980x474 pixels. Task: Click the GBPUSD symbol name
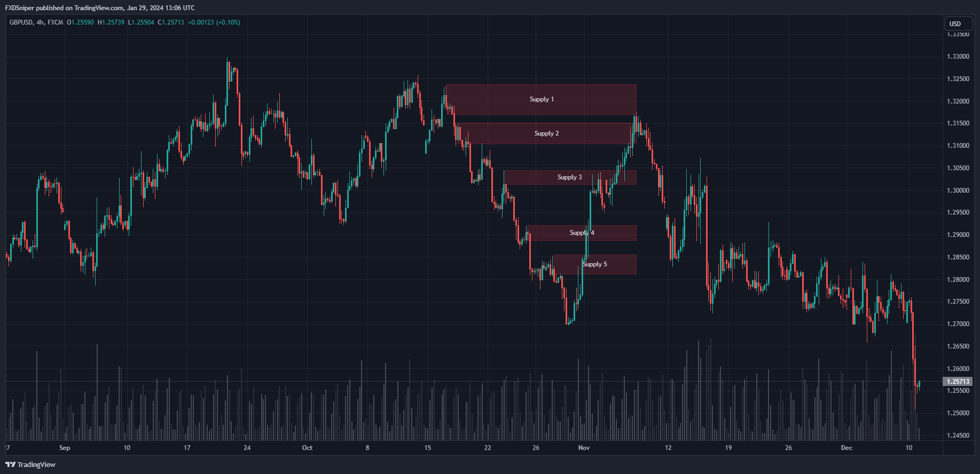21,22
